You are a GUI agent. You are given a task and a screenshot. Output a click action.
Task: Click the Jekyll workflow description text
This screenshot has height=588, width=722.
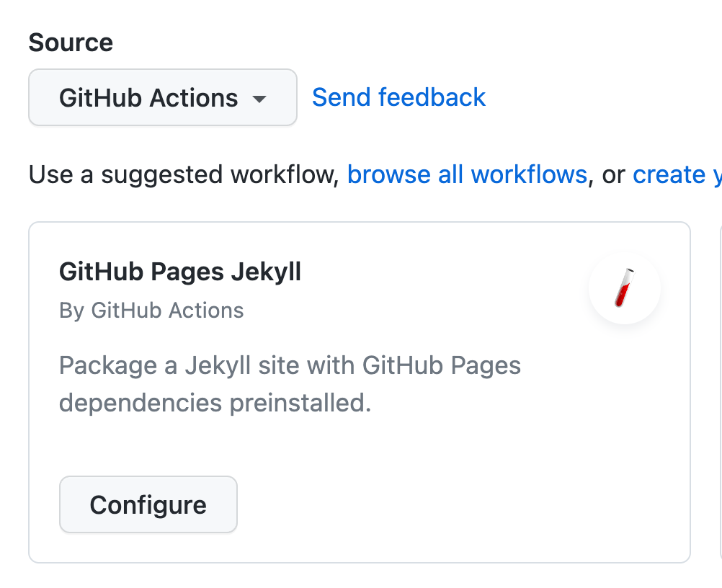coord(290,383)
